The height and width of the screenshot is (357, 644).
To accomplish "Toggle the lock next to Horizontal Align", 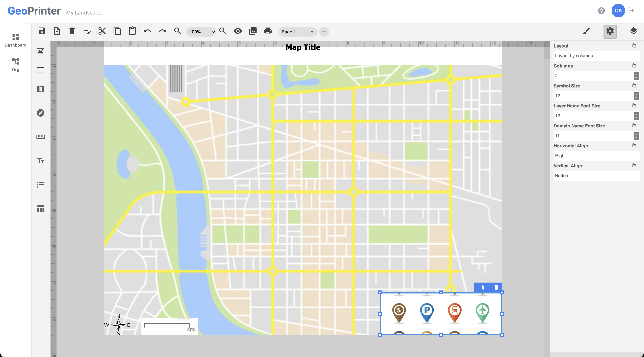I will click(634, 145).
